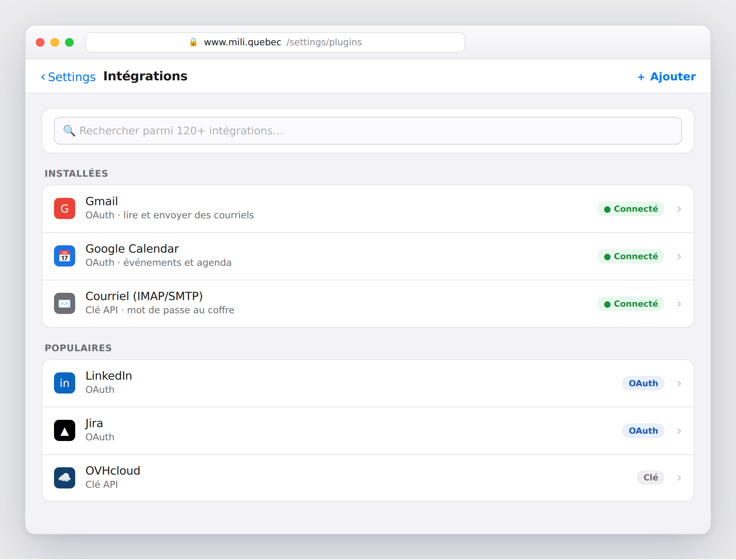Viewport: 736px width, 560px height.
Task: Select the Gmail title text
Action: 101,201
